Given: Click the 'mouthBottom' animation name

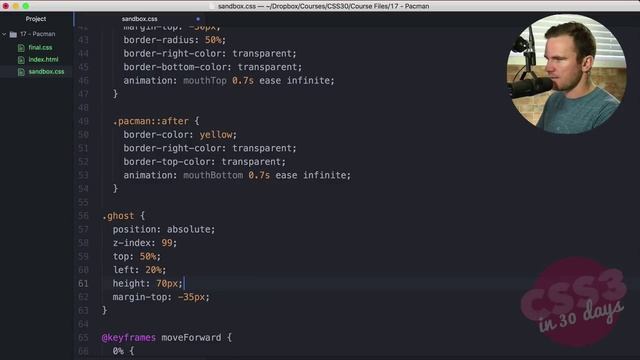Looking at the screenshot, I should (213, 175).
